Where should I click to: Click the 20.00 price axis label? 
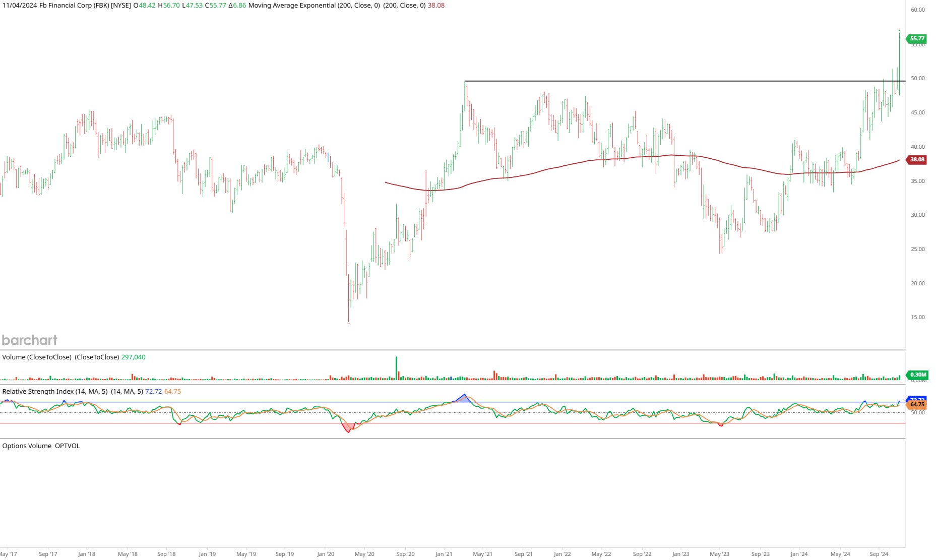pyautogui.click(x=918, y=283)
